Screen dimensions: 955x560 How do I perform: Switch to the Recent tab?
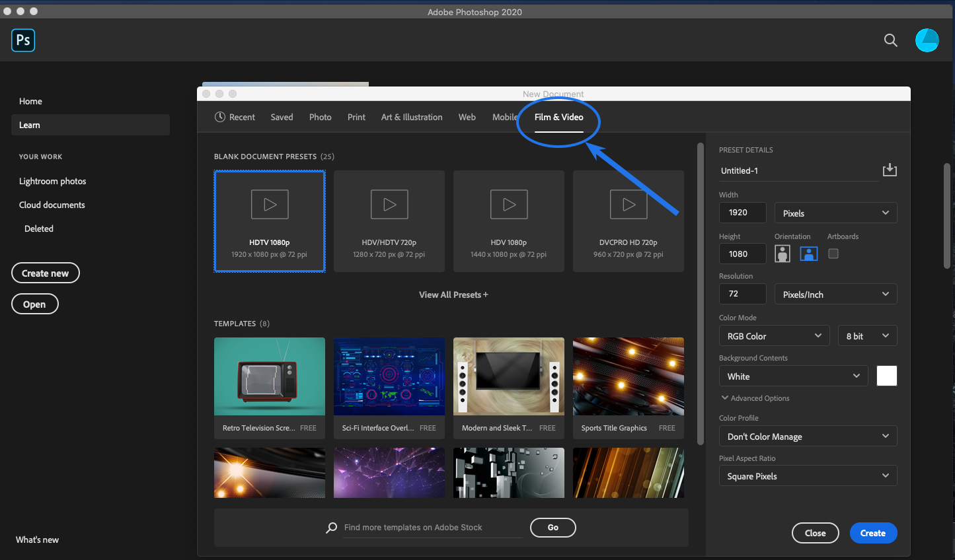[235, 117]
